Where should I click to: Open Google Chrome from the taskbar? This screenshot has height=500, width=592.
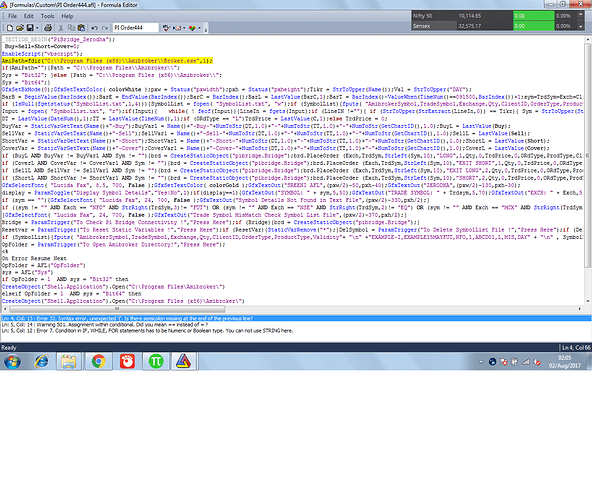99,362
